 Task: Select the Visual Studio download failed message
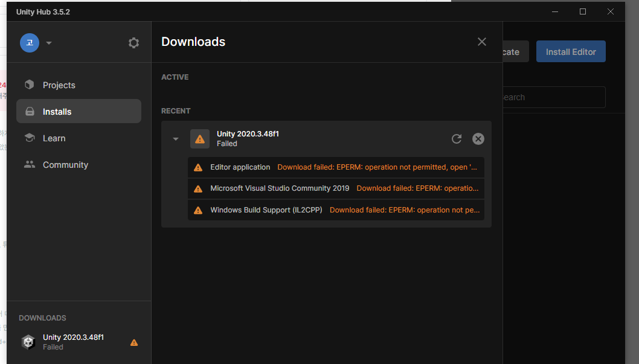coord(417,188)
